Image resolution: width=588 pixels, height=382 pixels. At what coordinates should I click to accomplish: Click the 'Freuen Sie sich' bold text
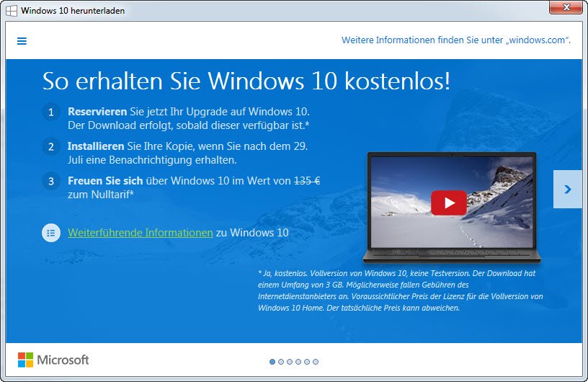(x=105, y=181)
